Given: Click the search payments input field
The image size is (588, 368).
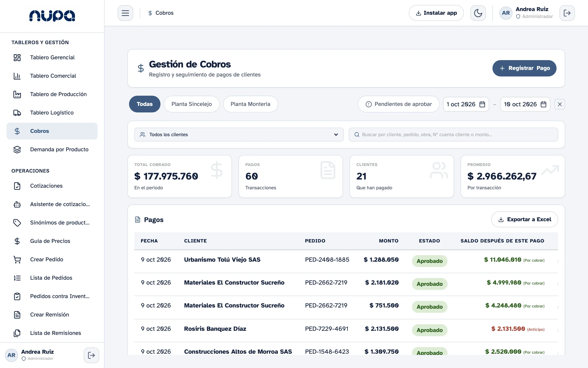Looking at the screenshot, I should pos(453,135).
